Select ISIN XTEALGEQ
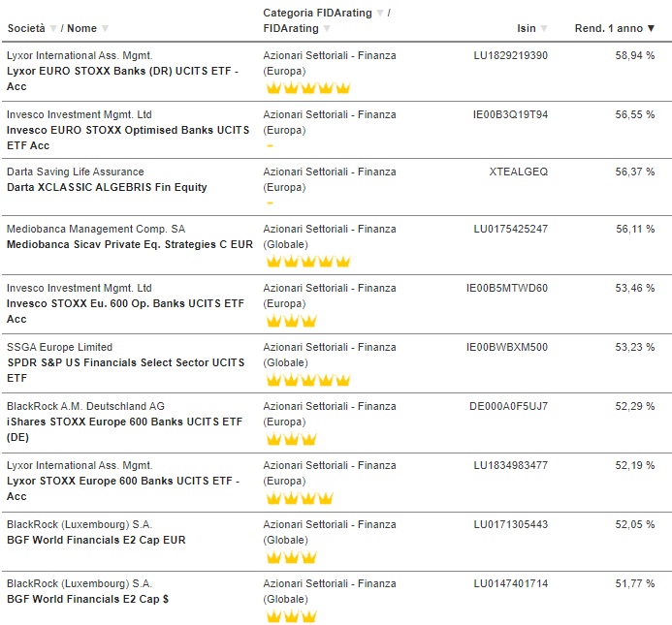Screen dimensions: 672x625 click(x=519, y=172)
